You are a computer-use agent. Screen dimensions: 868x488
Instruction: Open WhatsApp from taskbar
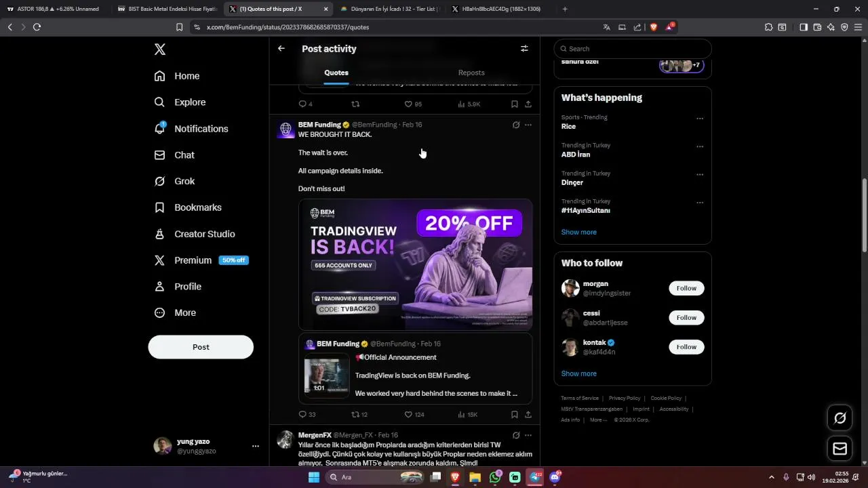[495, 477]
